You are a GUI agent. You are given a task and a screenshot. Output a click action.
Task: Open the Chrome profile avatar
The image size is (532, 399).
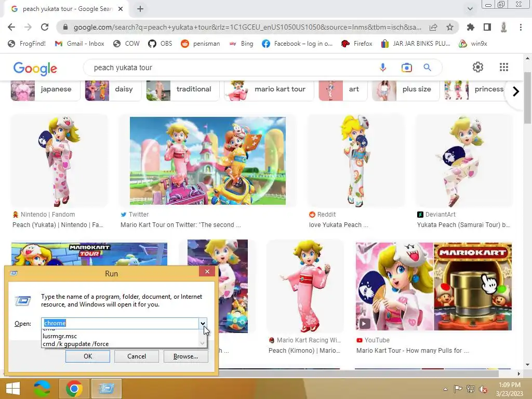point(504,27)
